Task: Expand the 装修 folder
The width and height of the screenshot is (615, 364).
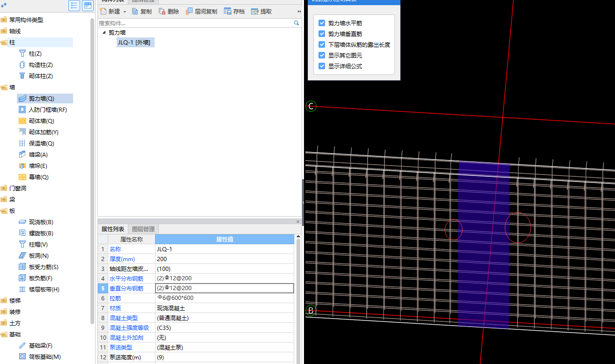Action: pyautogui.click(x=4, y=312)
